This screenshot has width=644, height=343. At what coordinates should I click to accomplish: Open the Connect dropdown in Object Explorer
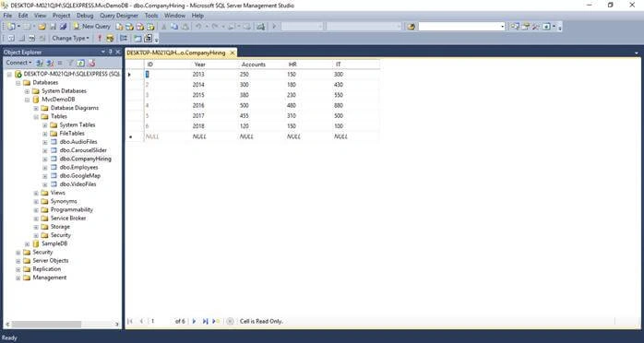[x=18, y=63]
